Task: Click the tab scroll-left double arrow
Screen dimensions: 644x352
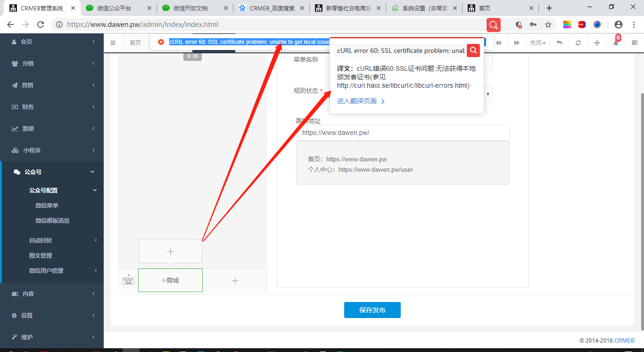Action: coord(498,42)
